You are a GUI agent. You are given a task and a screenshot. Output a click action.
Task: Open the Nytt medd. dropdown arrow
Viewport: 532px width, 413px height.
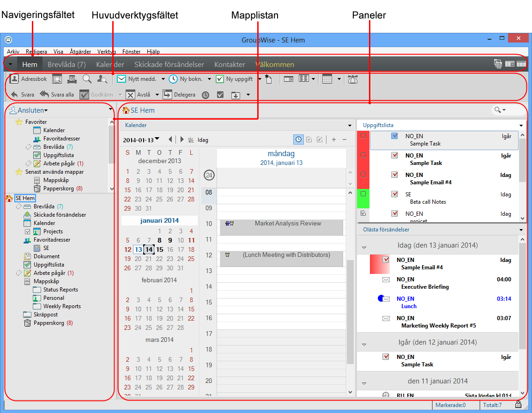[163, 79]
